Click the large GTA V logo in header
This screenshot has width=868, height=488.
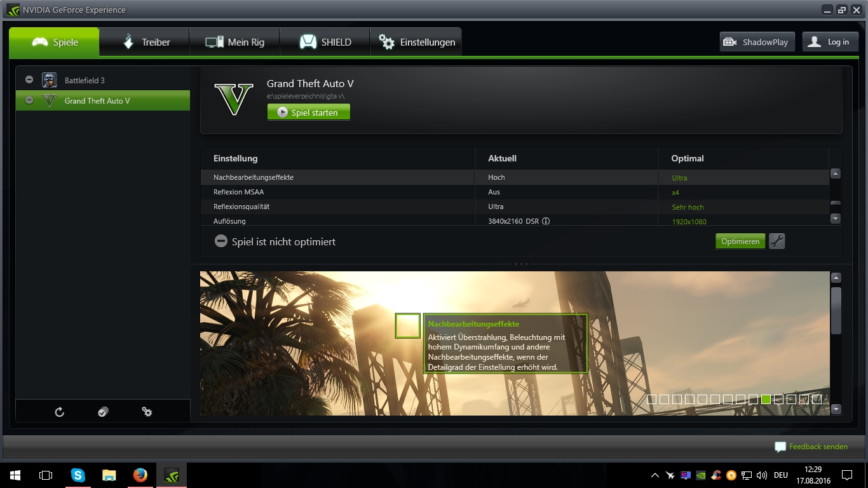click(234, 98)
